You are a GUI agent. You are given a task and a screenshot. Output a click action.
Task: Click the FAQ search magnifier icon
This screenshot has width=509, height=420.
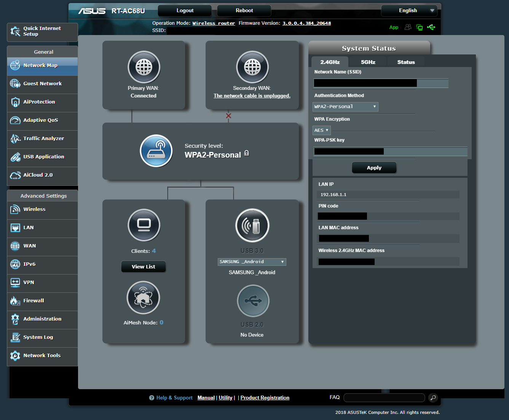coord(433,398)
